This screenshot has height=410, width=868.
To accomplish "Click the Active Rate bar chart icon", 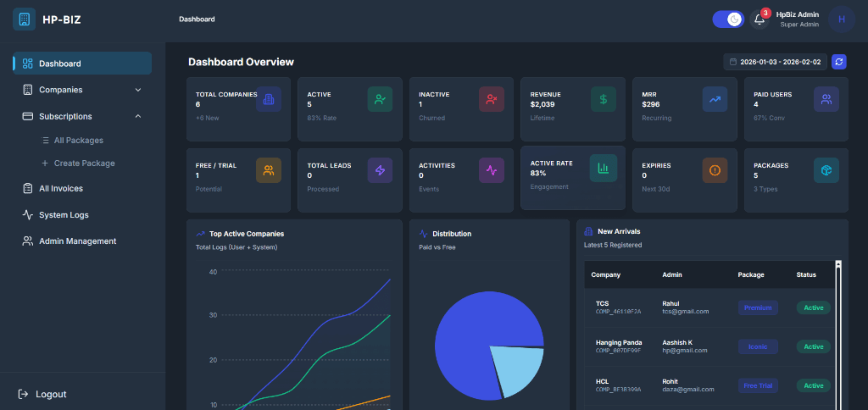I will click(x=604, y=169).
